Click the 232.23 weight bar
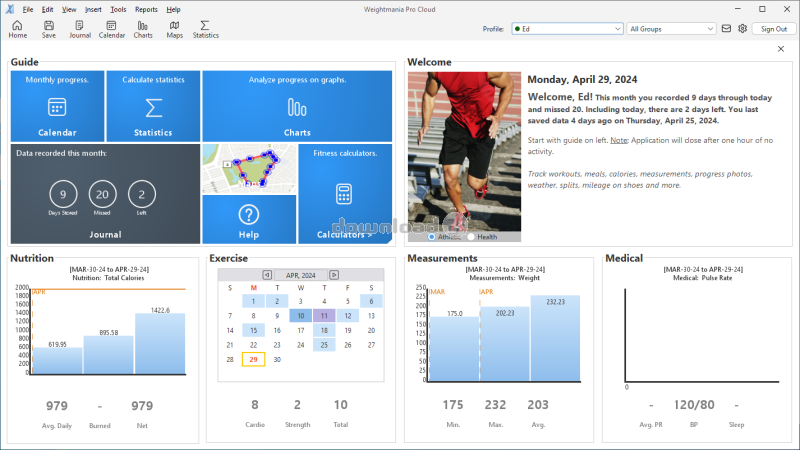 pos(555,338)
